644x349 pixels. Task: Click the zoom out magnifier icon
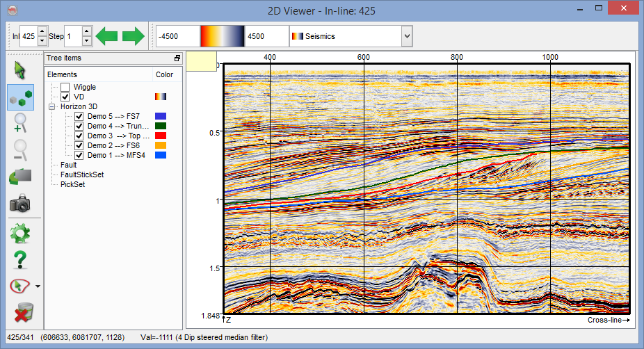[x=20, y=149]
